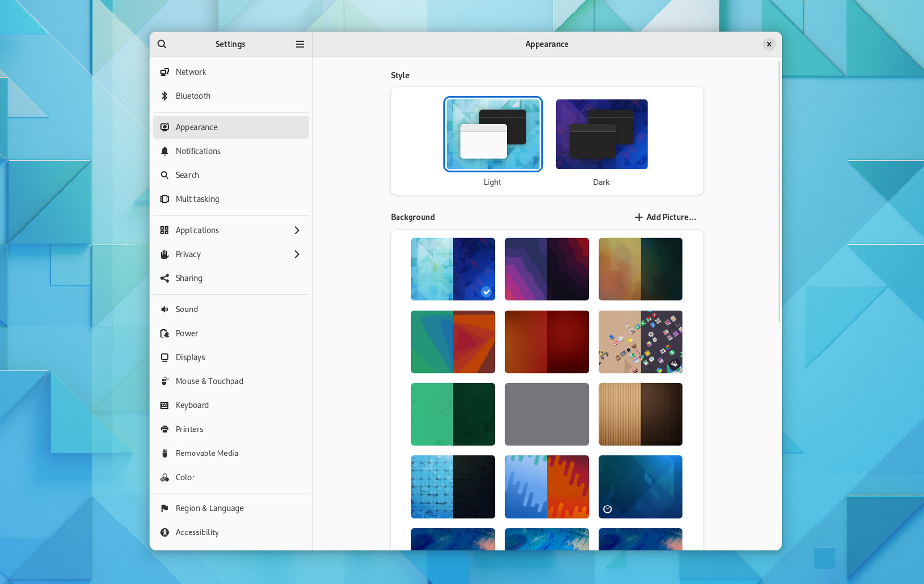Viewport: 924px width, 584px height.
Task: Open the Settings search icon
Action: [162, 44]
